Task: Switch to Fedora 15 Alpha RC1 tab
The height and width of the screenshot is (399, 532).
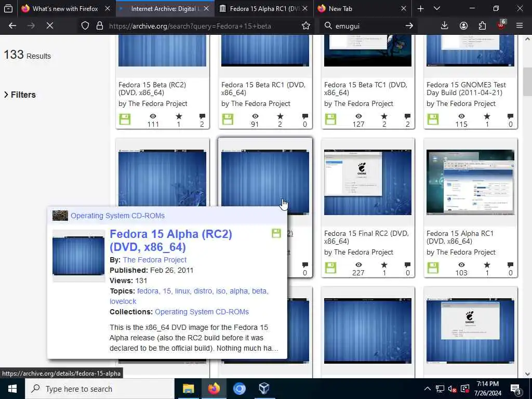Action: [263, 9]
